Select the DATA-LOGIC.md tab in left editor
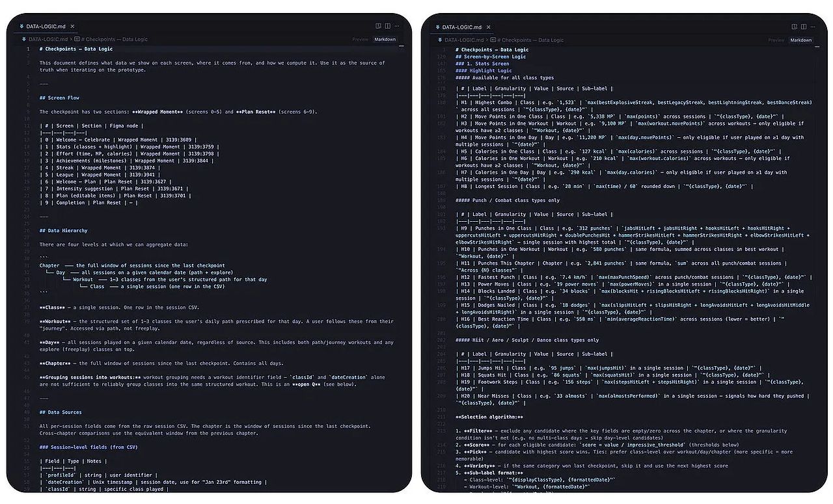The width and height of the screenshot is (833, 504). point(47,27)
